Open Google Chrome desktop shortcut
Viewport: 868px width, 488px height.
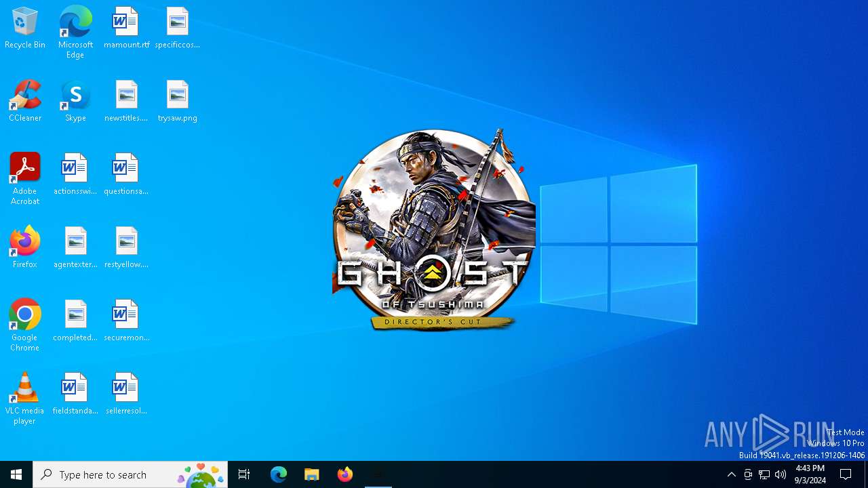tap(25, 325)
